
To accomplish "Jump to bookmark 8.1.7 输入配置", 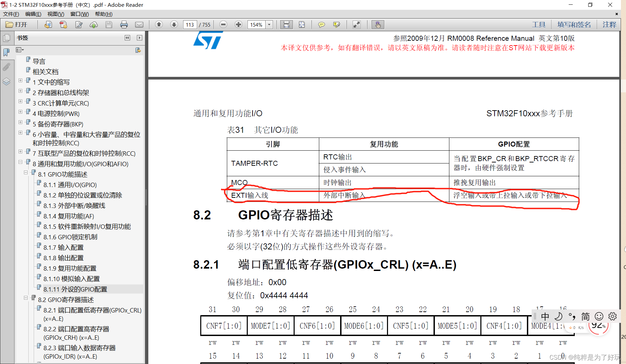I will pos(63,247).
